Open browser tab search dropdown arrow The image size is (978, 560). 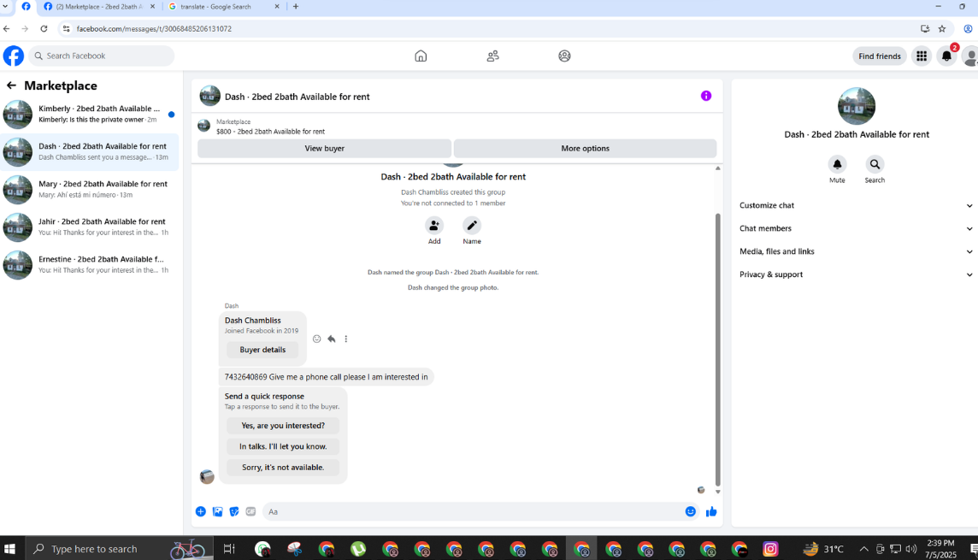(x=6, y=6)
